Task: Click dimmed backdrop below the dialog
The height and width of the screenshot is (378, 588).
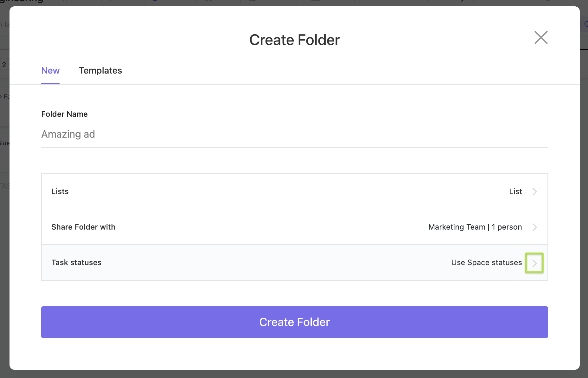Action: [294, 374]
